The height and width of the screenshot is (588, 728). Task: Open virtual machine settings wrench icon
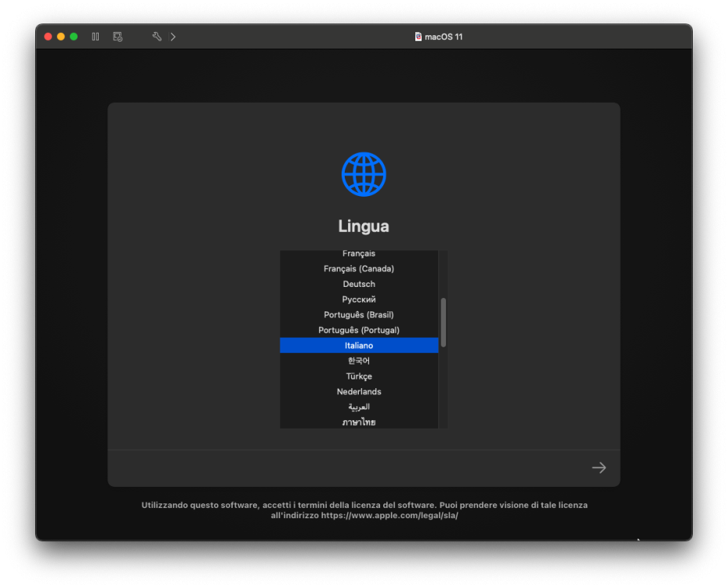click(x=157, y=37)
